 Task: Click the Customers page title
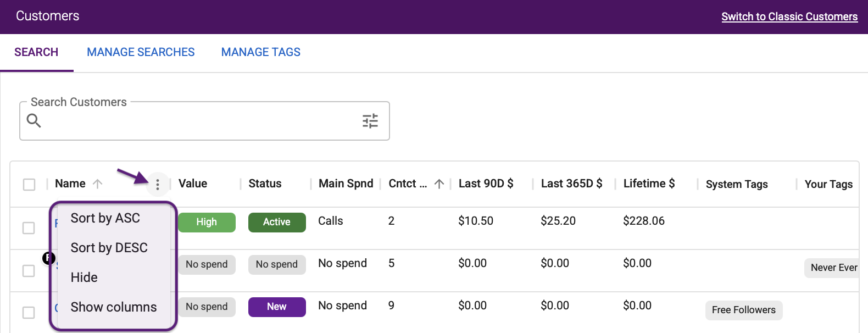point(48,16)
